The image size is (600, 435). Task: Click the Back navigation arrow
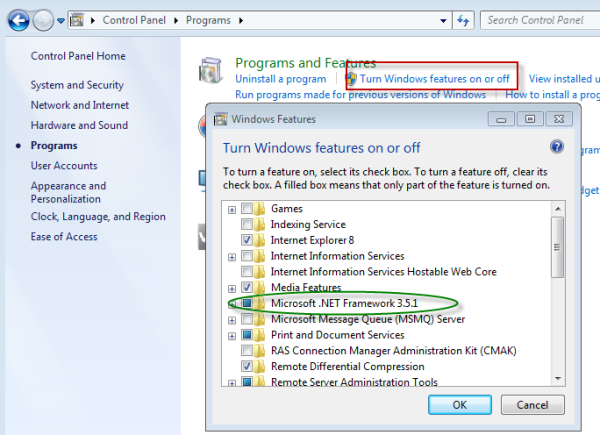point(19,20)
